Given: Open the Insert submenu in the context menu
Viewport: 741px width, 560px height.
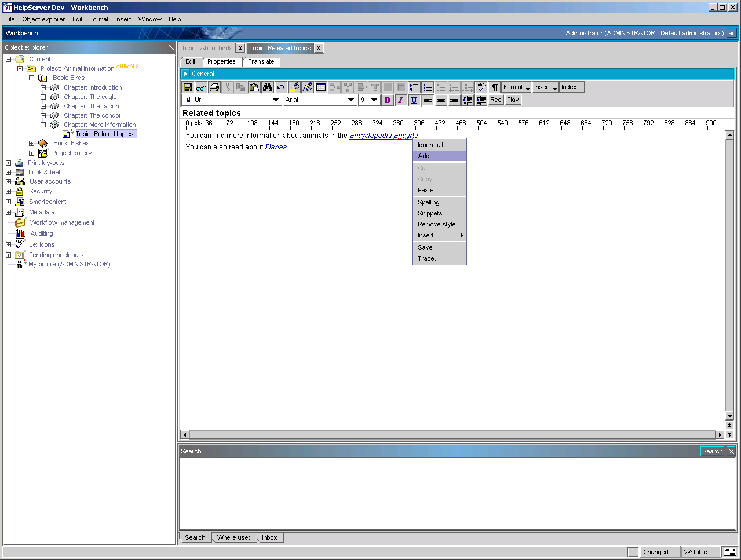Looking at the screenshot, I should pyautogui.click(x=439, y=235).
